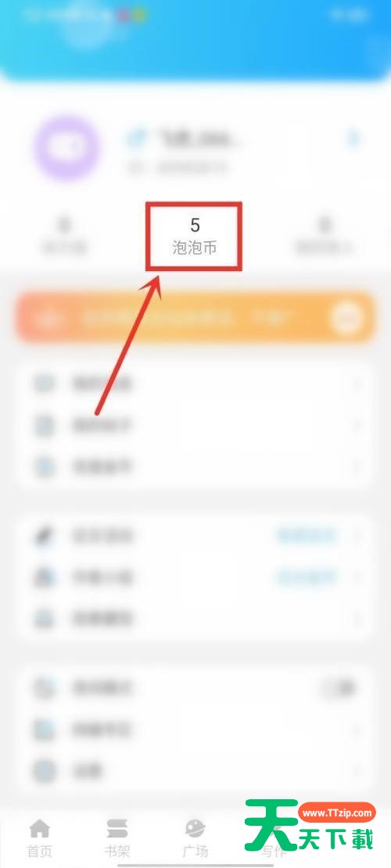391x868 pixels.
Task: Tap the stat counter right of 泡泡币
Action: [x=324, y=237]
